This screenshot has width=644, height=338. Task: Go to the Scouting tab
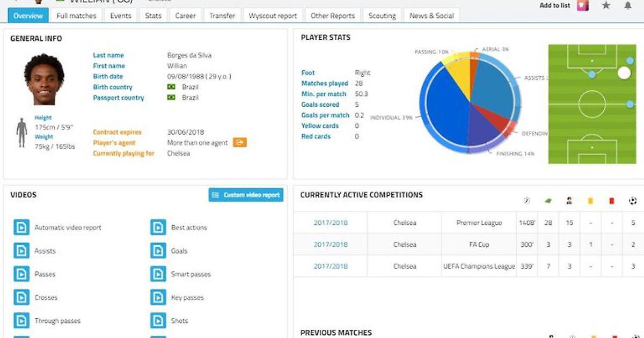point(382,16)
